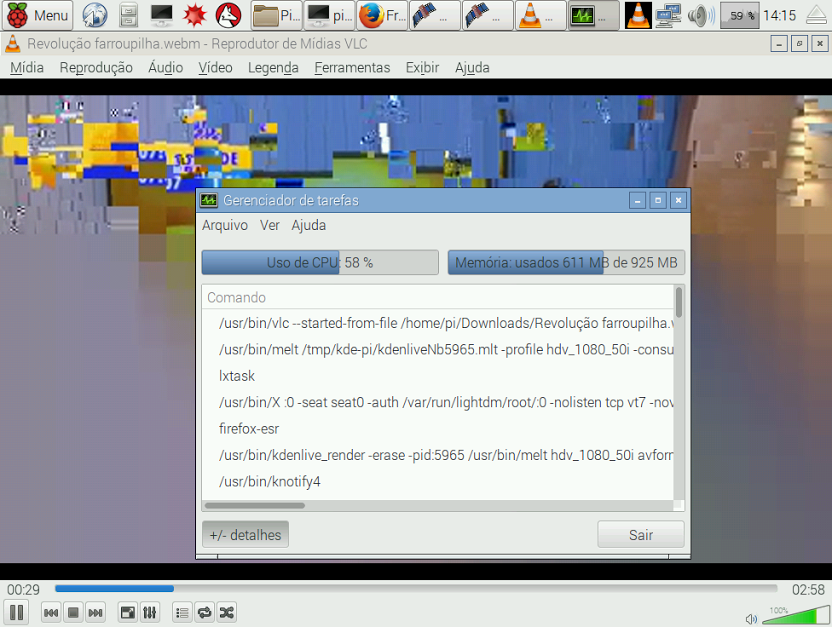Maximize the Gerenciador de tarefas window
The image size is (832, 627).
pos(658,201)
